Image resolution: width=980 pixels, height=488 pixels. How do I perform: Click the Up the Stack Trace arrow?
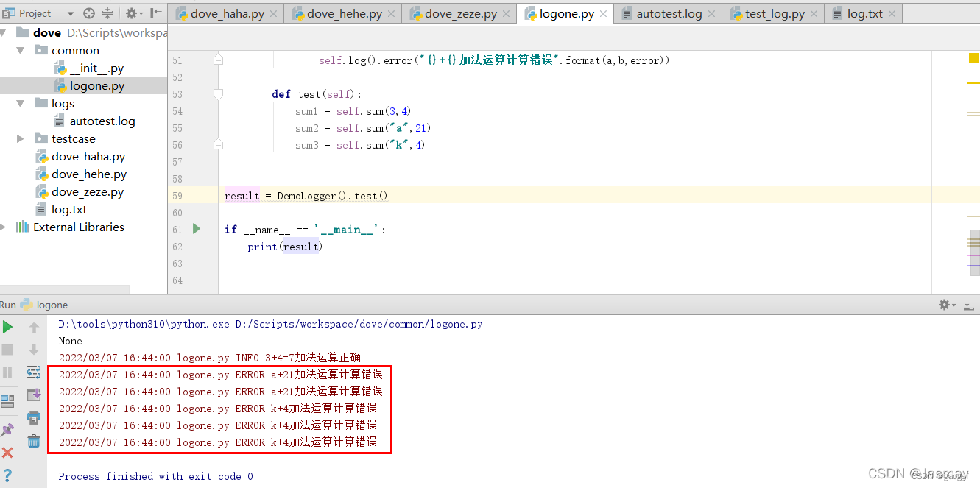point(34,327)
